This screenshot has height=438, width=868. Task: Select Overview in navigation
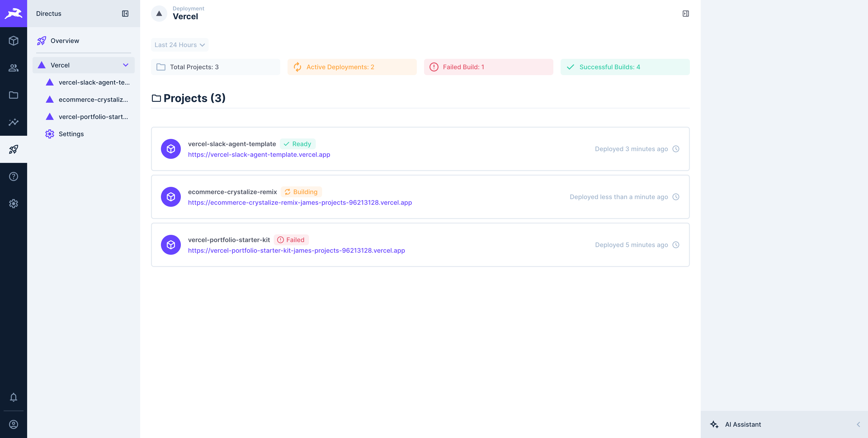pyautogui.click(x=65, y=41)
